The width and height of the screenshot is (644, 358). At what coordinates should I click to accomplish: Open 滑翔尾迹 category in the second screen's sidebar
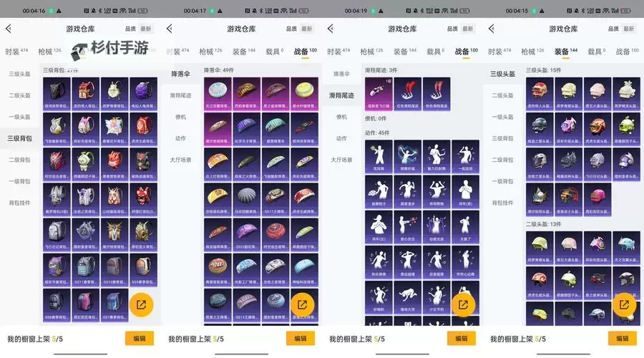[180, 95]
